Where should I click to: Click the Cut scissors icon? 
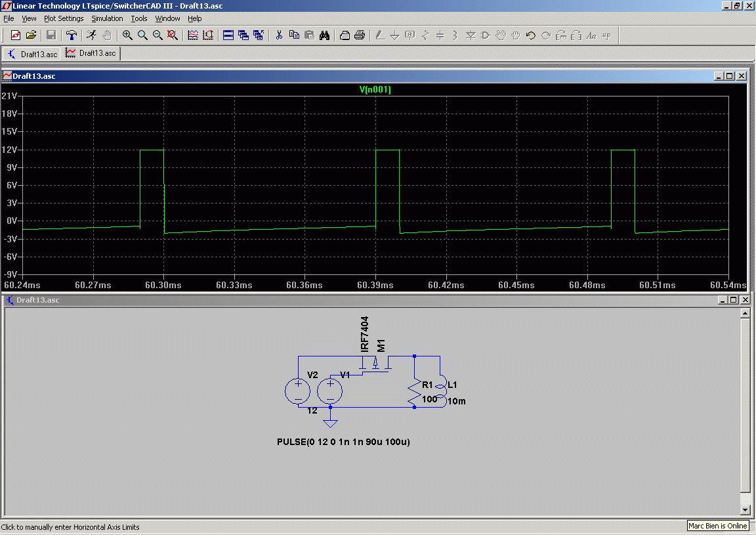pos(278,35)
